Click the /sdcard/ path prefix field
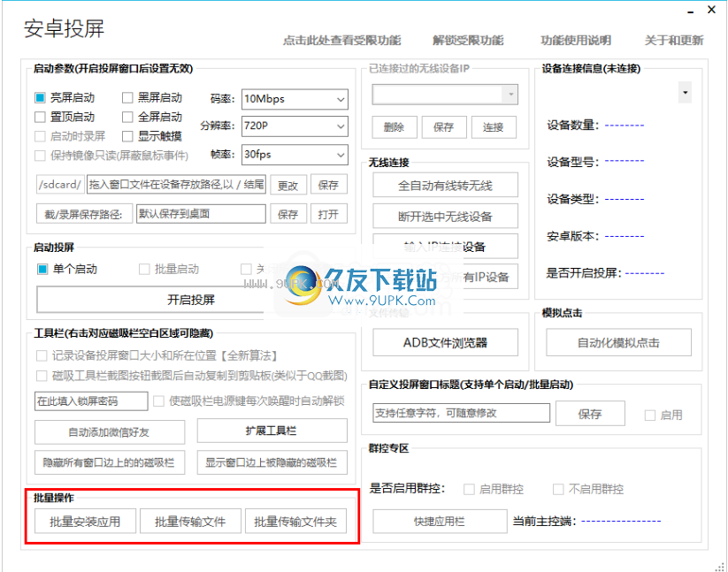The width and height of the screenshot is (728, 572). click(60, 185)
